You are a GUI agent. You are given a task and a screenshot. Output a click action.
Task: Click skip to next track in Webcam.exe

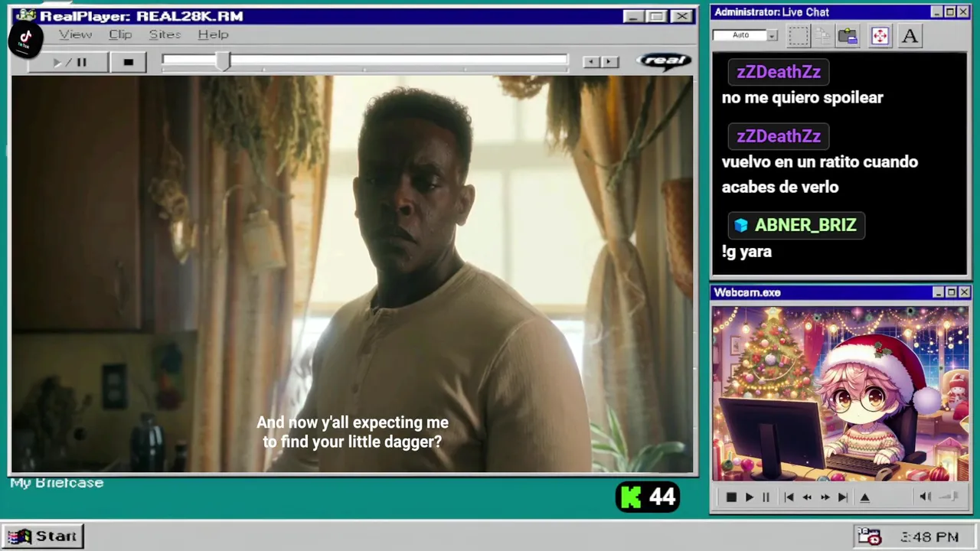(842, 497)
